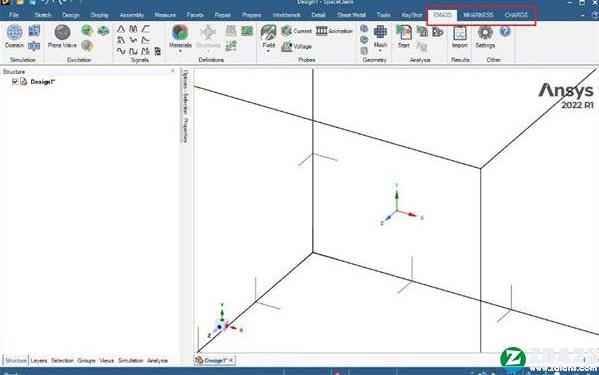
Task: Switch to the Detail ribbon tab
Action: 318,15
